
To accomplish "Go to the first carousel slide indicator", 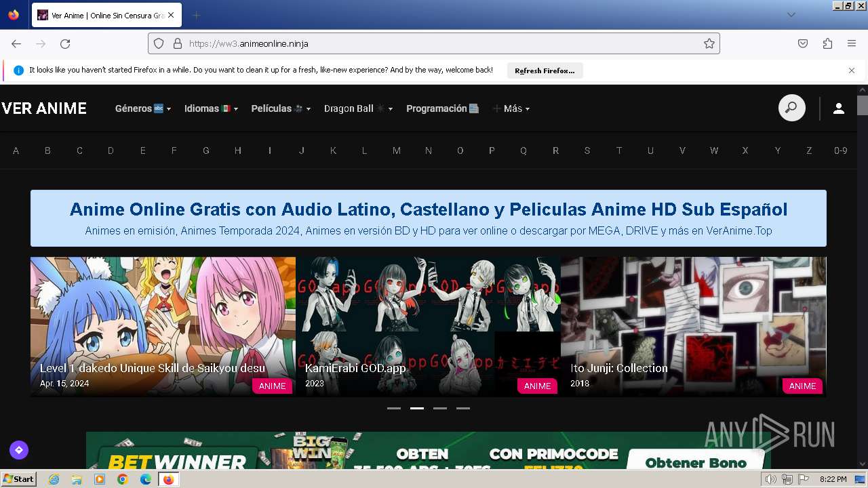I will point(394,409).
